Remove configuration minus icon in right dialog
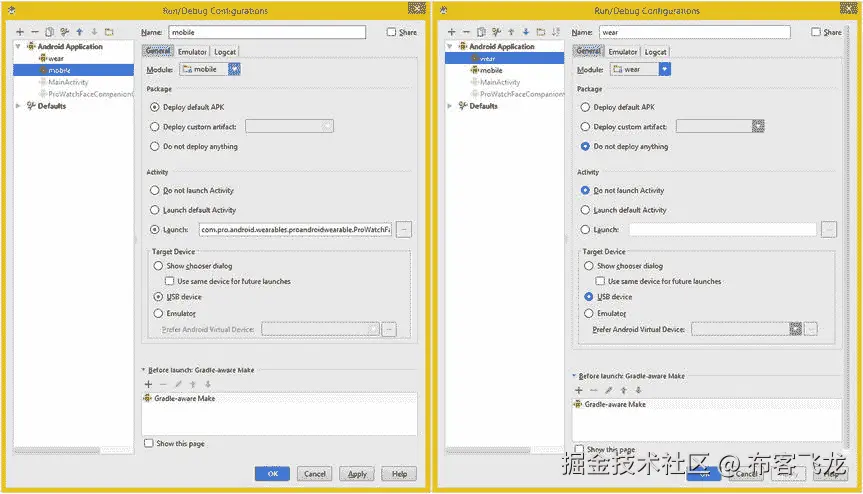 tap(466, 32)
